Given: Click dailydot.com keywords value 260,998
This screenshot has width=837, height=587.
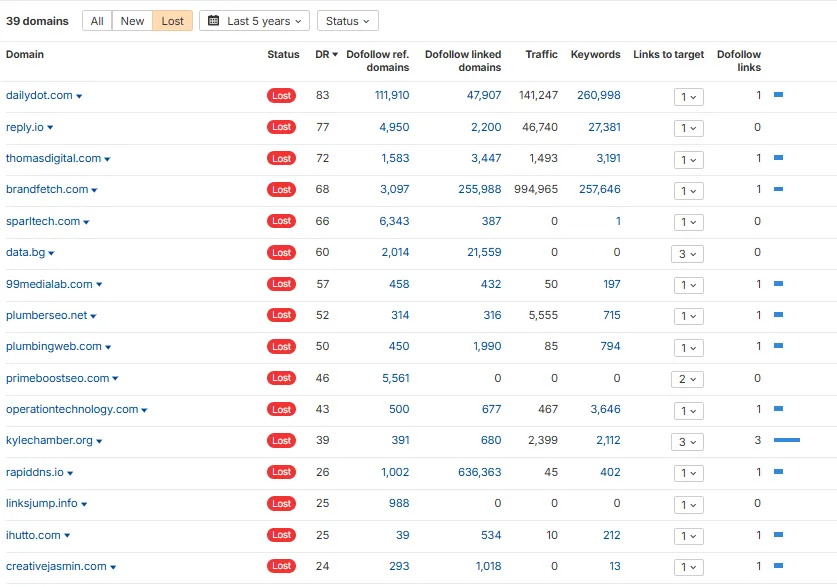Looking at the screenshot, I should coord(599,95).
